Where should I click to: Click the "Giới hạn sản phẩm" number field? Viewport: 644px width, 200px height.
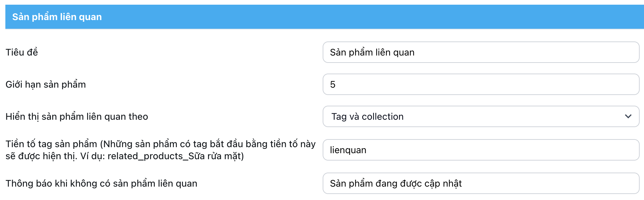[x=480, y=84]
